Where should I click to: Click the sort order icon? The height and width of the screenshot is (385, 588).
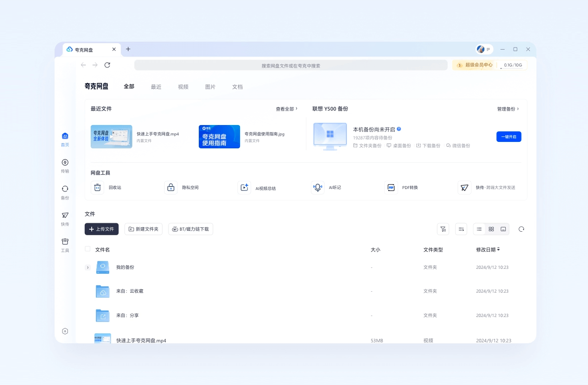(461, 229)
